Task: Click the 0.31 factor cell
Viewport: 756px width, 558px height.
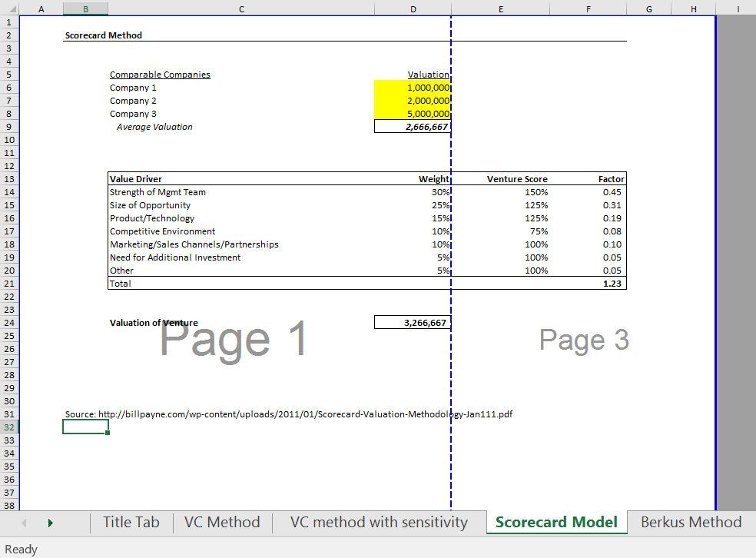Action: pos(612,205)
